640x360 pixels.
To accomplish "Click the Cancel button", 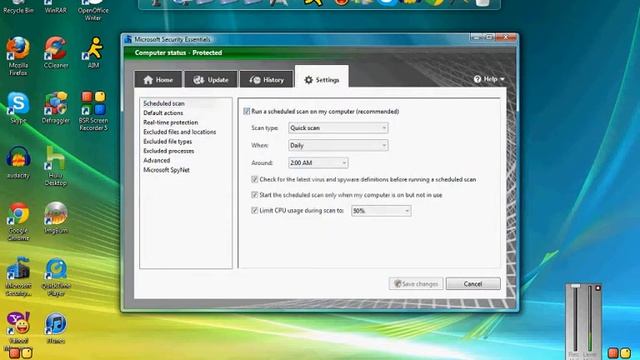I will (473, 284).
